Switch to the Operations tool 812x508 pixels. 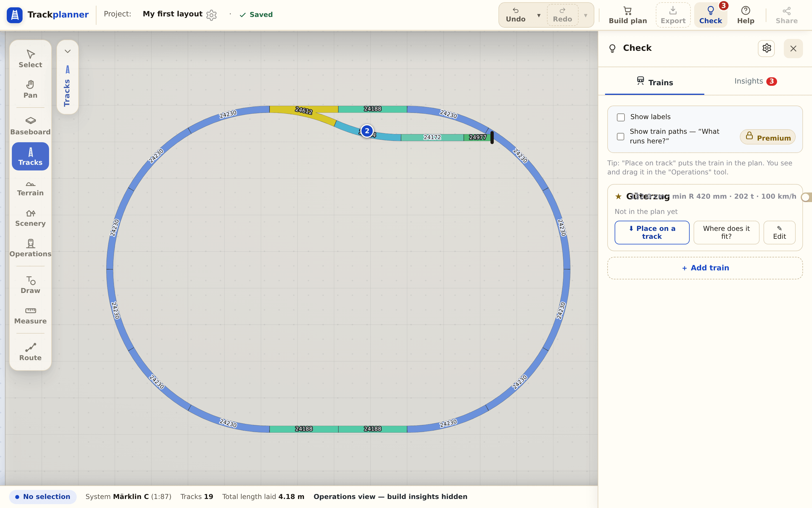(x=30, y=248)
